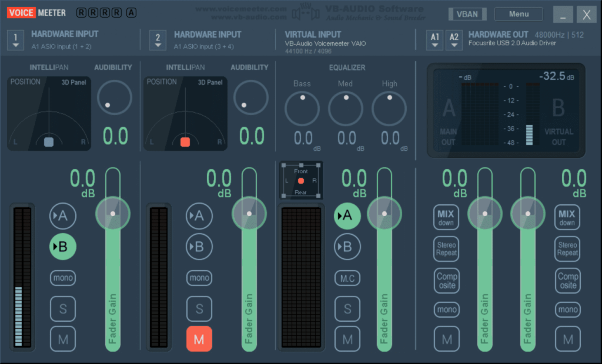Viewport: 602px width, 364px height.
Task: Click the Bass equalizer knob on Virtual Input
Action: click(302, 109)
